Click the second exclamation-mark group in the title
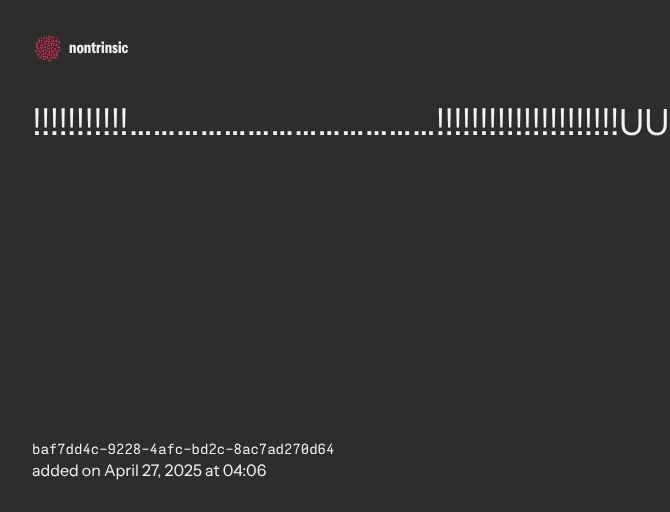The height and width of the screenshot is (512, 670). [x=527, y=123]
